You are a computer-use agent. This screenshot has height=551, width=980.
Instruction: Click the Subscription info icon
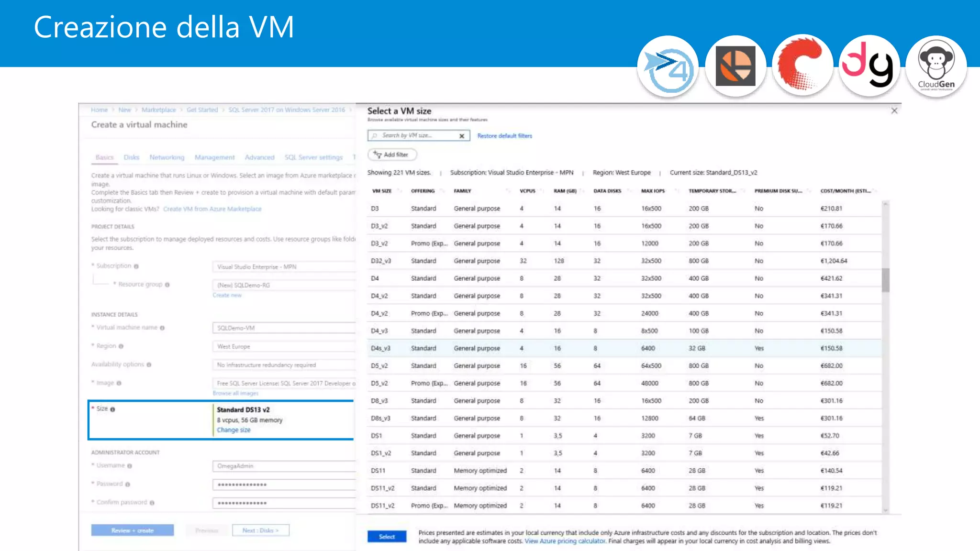click(x=136, y=266)
